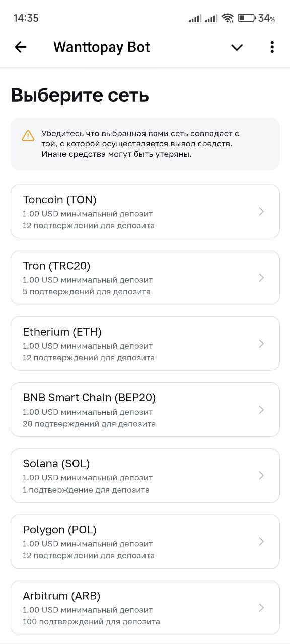Choose Solana (SOL) network entry
The height and width of the screenshot is (644, 290).
(145, 475)
